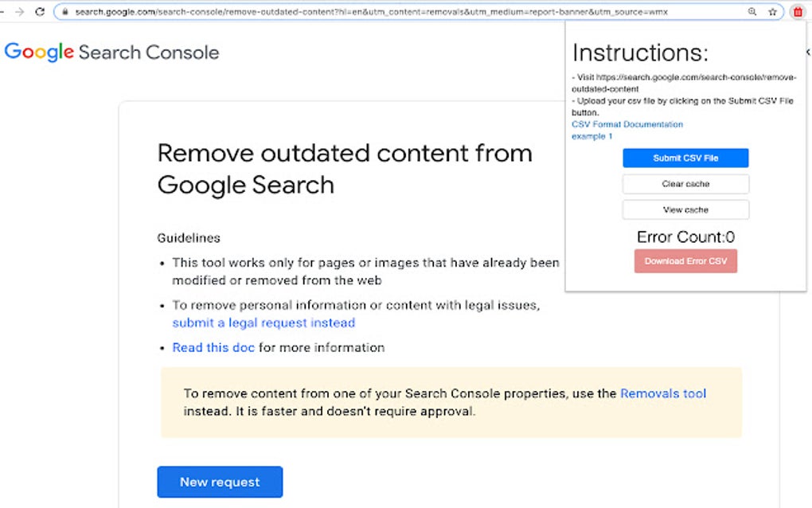Image resolution: width=812 pixels, height=508 pixels.
Task: Open the example 1 link
Action: [x=592, y=136]
